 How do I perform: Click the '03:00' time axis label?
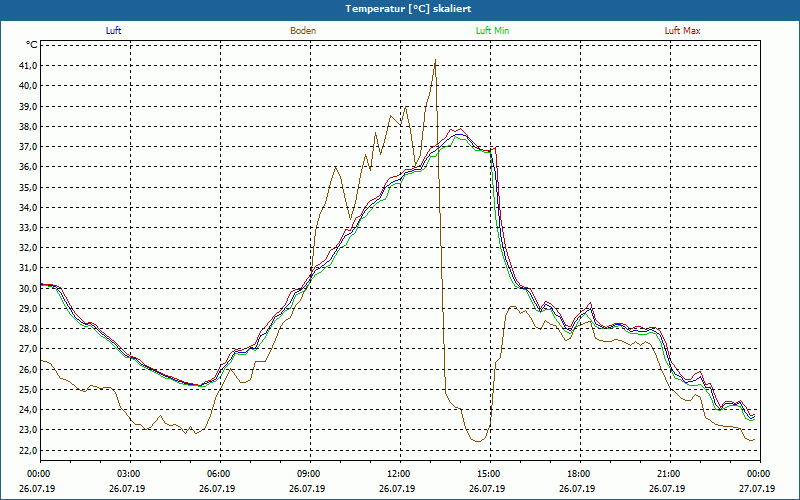(x=128, y=474)
